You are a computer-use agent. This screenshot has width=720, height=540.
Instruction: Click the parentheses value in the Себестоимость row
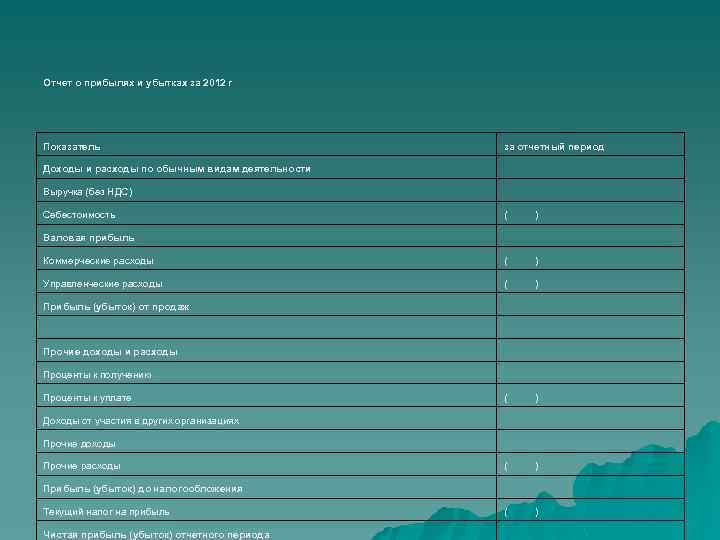coord(522,215)
